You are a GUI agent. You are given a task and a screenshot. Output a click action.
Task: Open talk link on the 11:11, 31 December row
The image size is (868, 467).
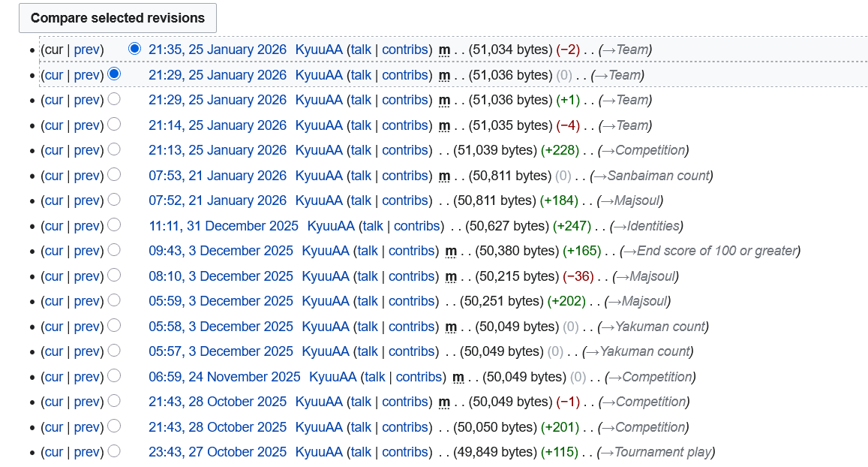373,226
